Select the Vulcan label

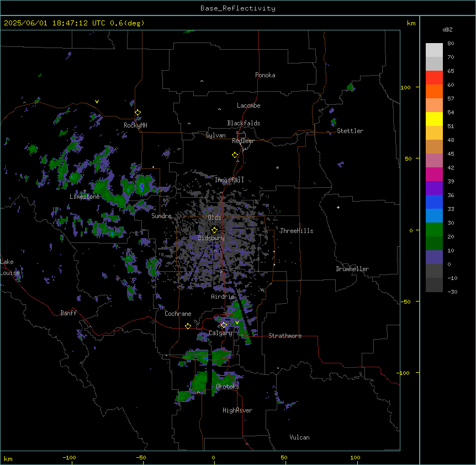click(x=299, y=437)
